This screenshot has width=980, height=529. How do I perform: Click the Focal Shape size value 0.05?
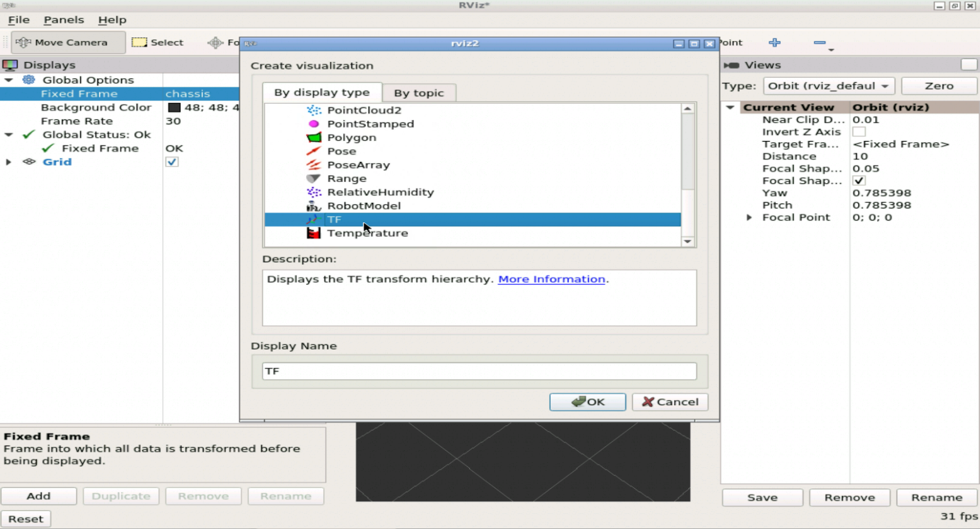[x=866, y=169]
